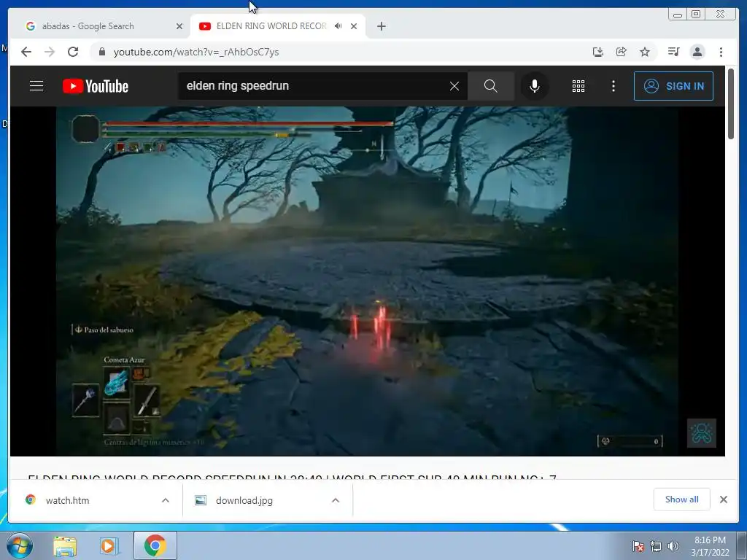Close the Elden Ring YouTube tab
Screen dimensions: 747x560
(354, 26)
